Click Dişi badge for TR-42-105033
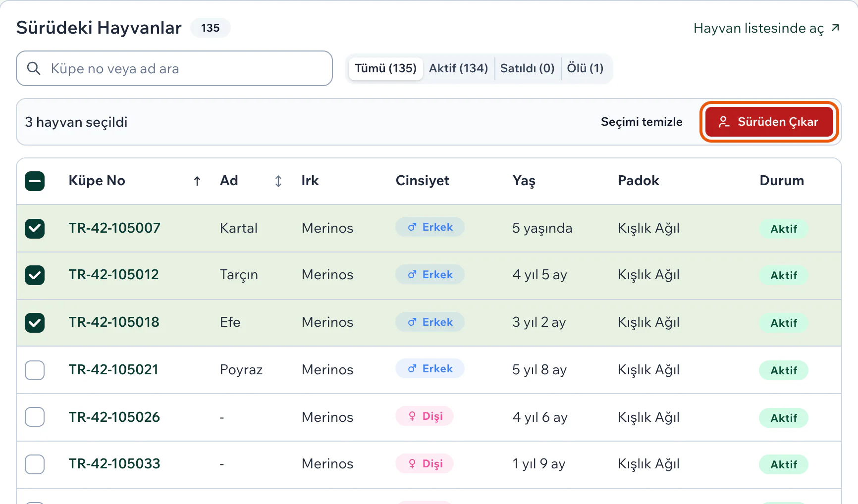858x504 pixels. tap(425, 464)
